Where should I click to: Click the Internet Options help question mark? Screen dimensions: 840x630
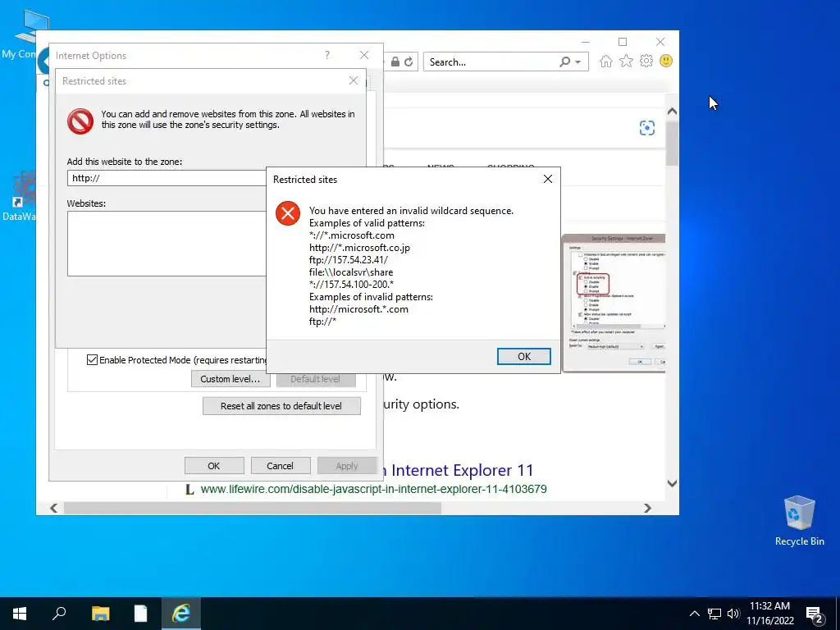point(326,55)
